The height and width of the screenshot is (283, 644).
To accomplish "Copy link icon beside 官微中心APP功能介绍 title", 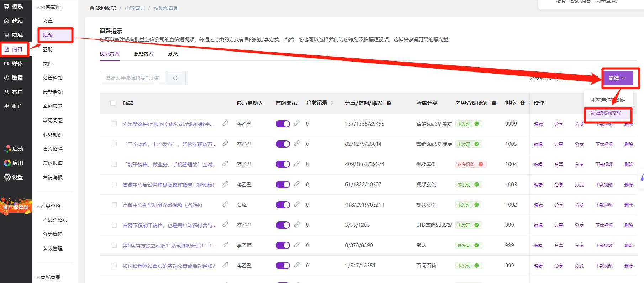I will click(225, 204).
